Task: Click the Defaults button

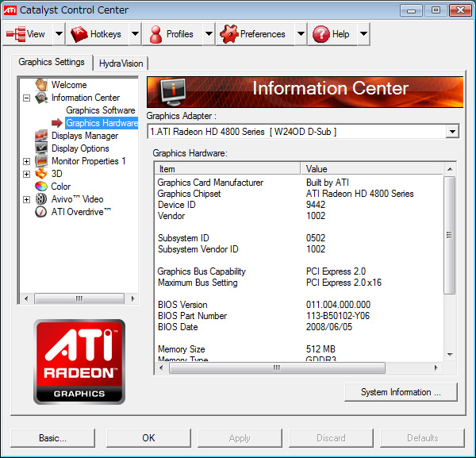Action: 422,438
